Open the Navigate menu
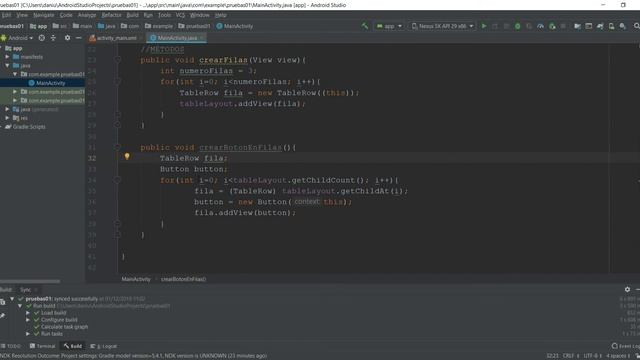 coord(44,15)
